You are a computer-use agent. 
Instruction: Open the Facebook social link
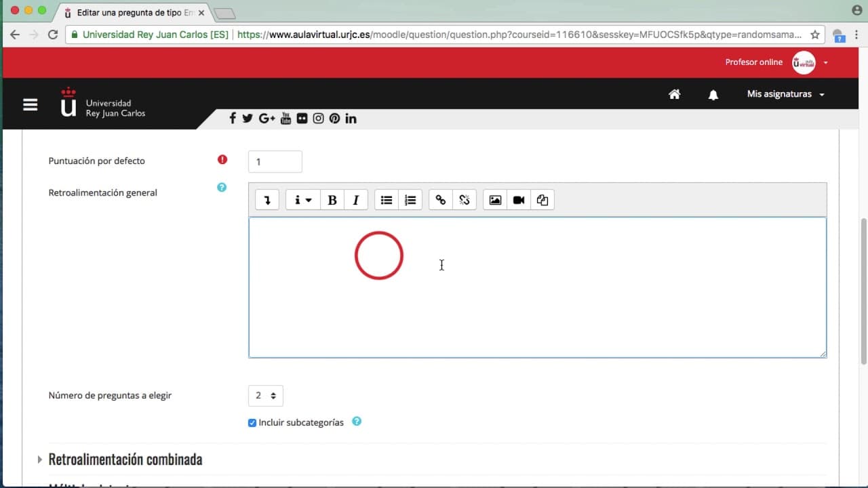click(233, 118)
